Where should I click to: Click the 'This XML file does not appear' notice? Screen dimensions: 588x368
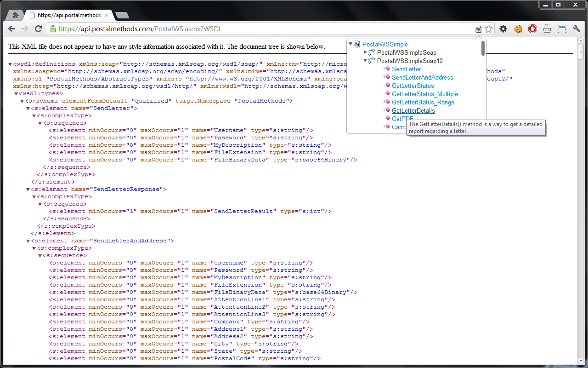pyautogui.click(x=167, y=46)
